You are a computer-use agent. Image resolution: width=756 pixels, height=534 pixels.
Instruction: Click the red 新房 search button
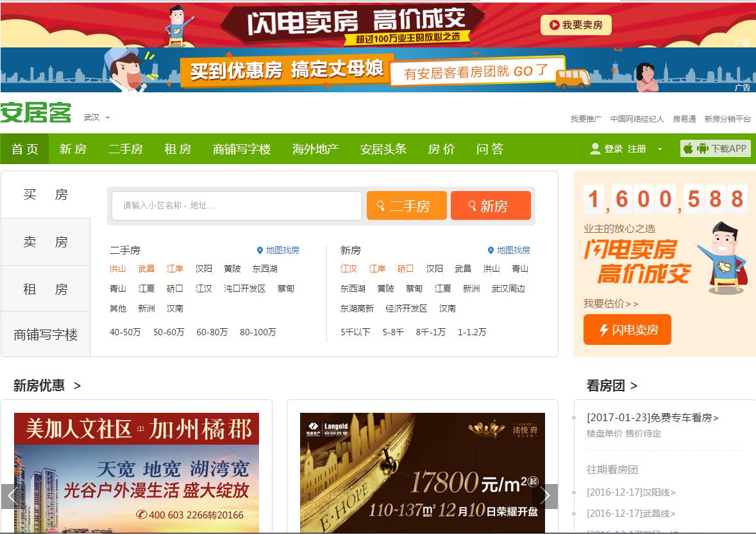491,206
